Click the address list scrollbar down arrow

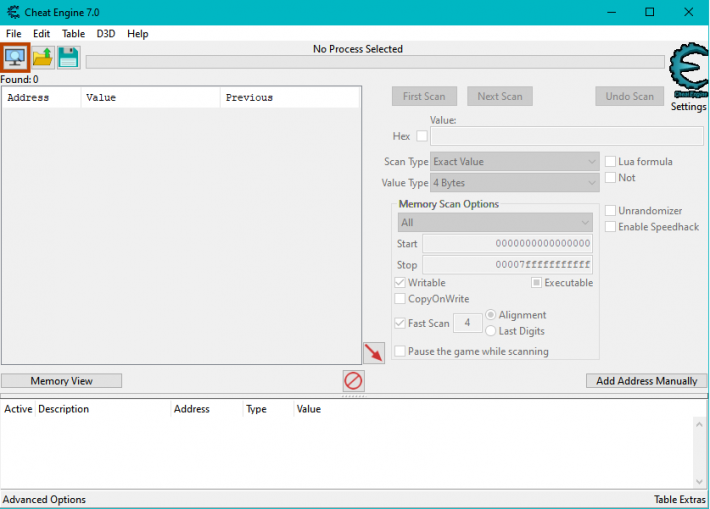[699, 481]
